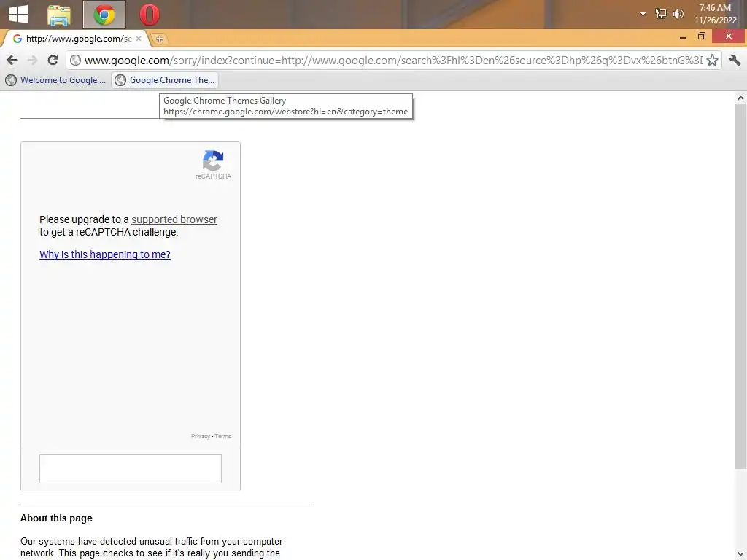Open the volume tray icon

point(678,14)
